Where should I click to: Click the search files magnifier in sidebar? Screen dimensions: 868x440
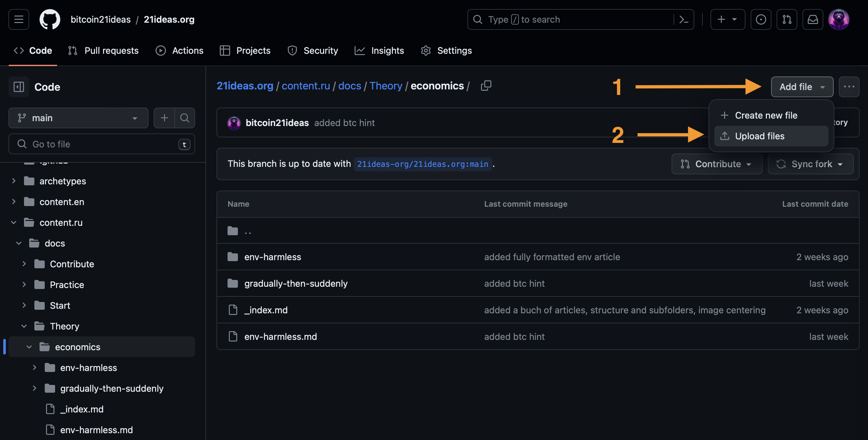185,118
